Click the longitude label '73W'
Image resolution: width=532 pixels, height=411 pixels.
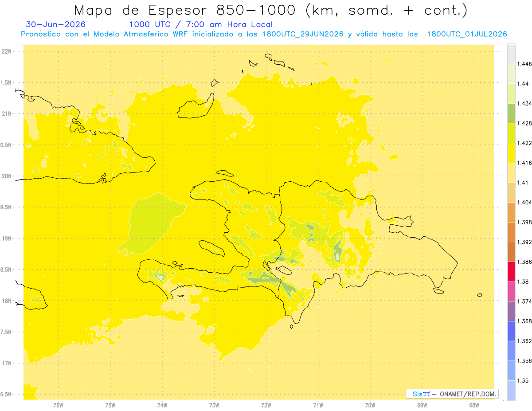(x=214, y=405)
